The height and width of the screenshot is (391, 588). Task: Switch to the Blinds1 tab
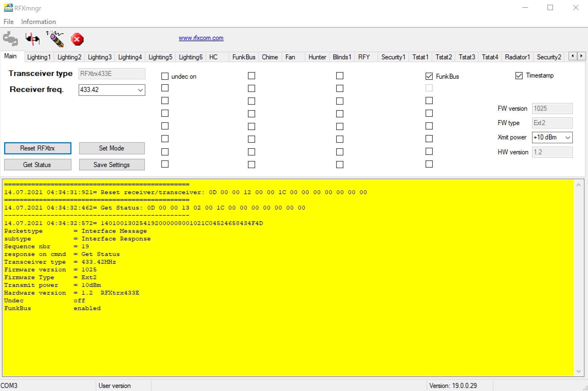pos(342,57)
